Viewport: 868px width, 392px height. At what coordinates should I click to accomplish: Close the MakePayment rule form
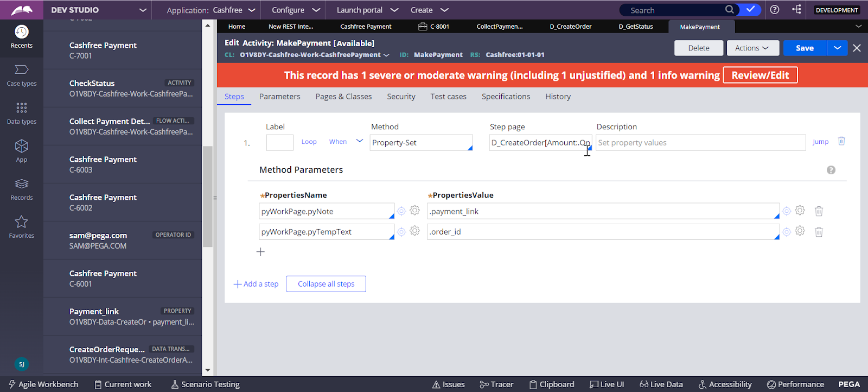[857, 48]
